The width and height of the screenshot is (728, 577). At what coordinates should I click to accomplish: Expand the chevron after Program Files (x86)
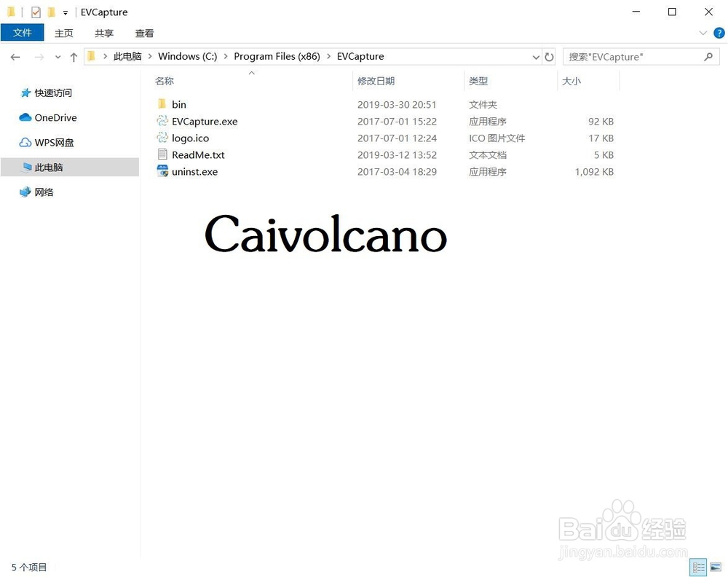pos(329,56)
